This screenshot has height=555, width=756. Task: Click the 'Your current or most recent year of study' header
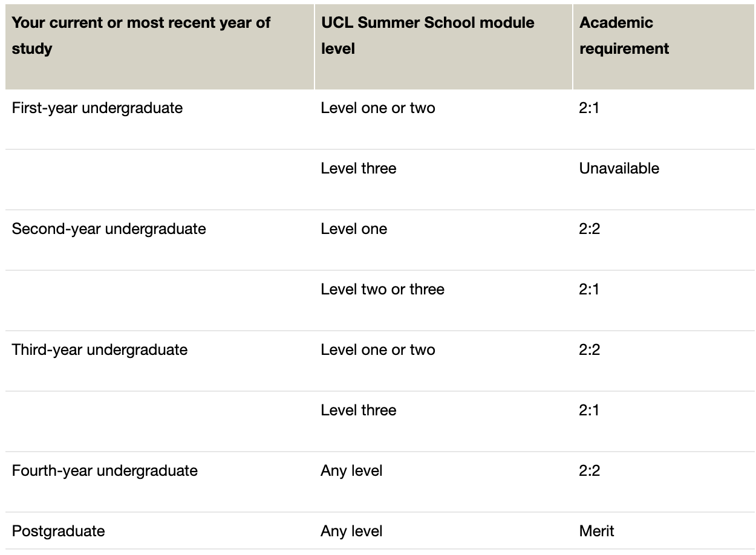(x=160, y=47)
